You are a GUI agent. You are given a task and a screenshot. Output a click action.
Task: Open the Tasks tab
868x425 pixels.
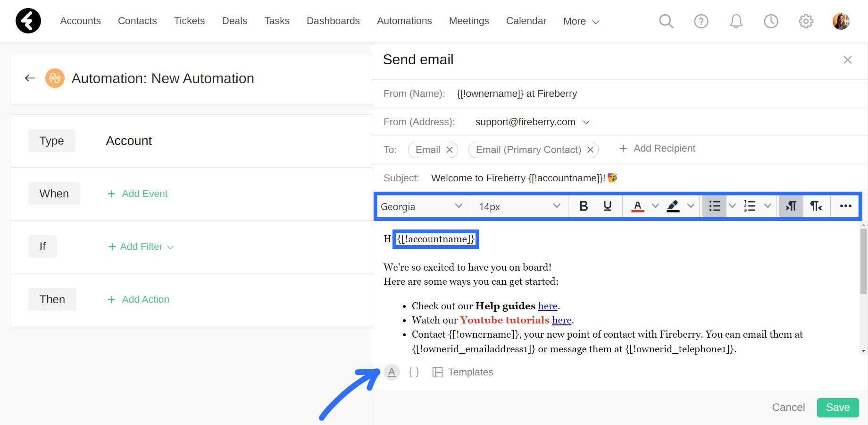point(277,21)
